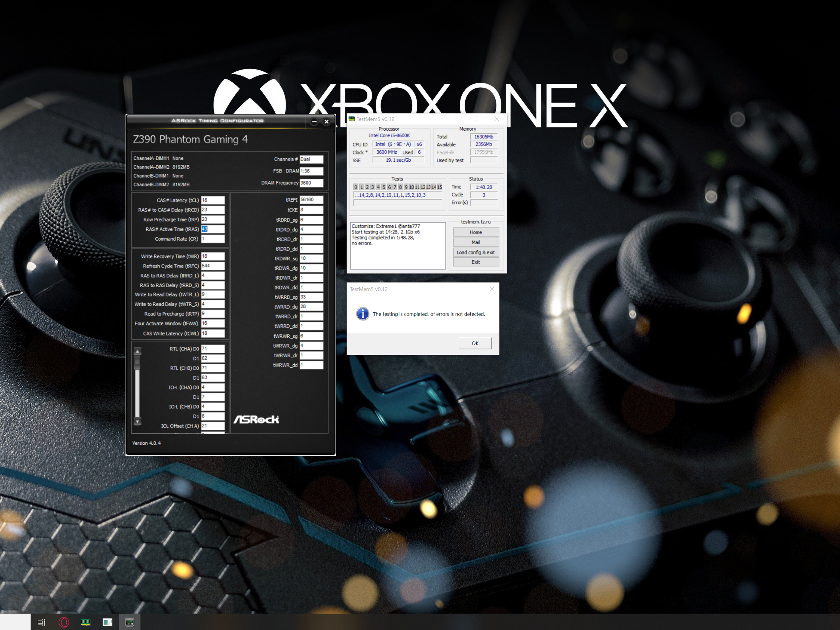Image resolution: width=840 pixels, height=630 pixels.
Task: Click the tREFI value field
Action: (x=311, y=199)
